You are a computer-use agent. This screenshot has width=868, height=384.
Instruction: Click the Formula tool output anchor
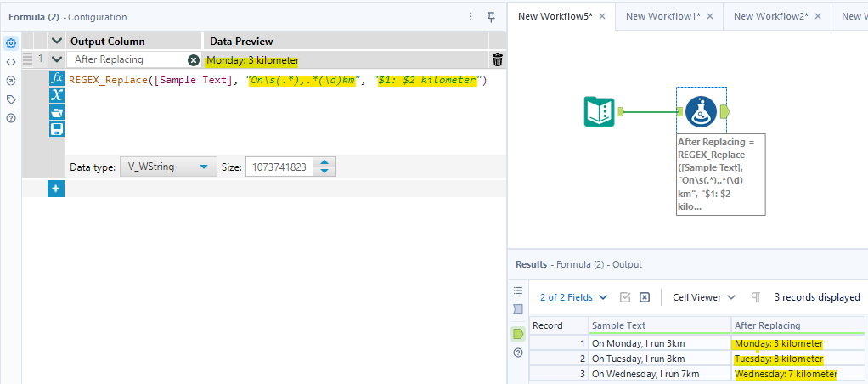pos(724,112)
